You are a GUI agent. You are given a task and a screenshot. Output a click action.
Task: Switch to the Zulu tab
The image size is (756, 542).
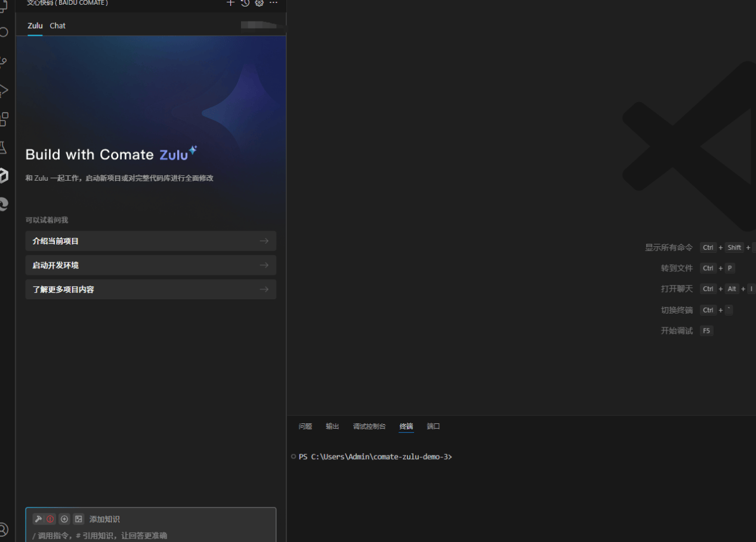pyautogui.click(x=35, y=26)
